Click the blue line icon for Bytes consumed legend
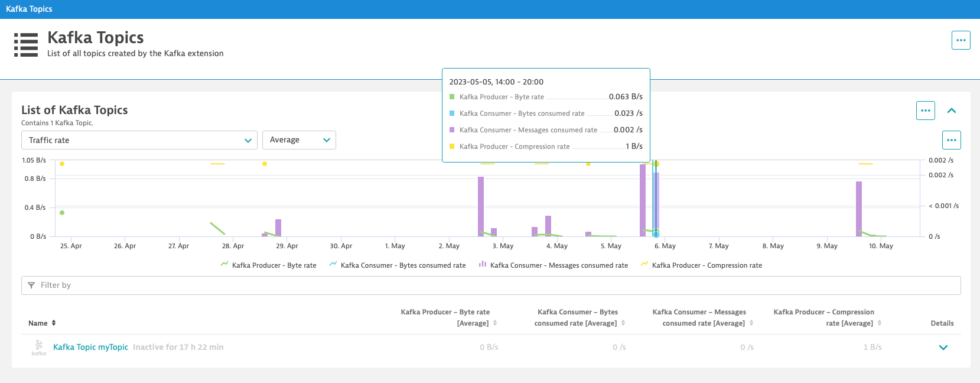The width and height of the screenshot is (980, 383). click(x=333, y=264)
